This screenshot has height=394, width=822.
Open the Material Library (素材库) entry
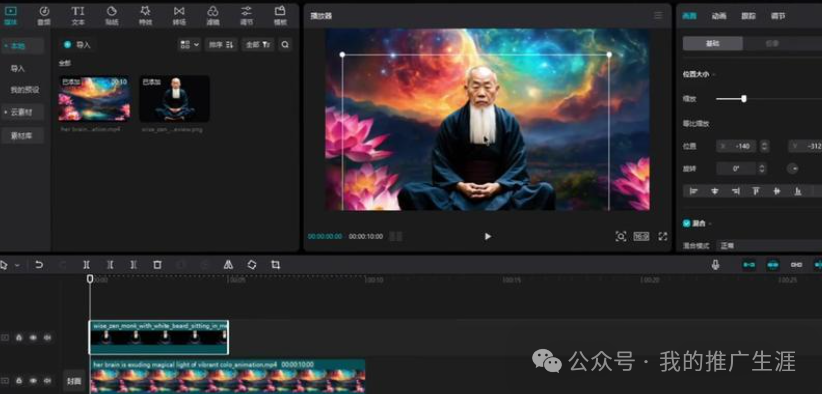click(22, 135)
